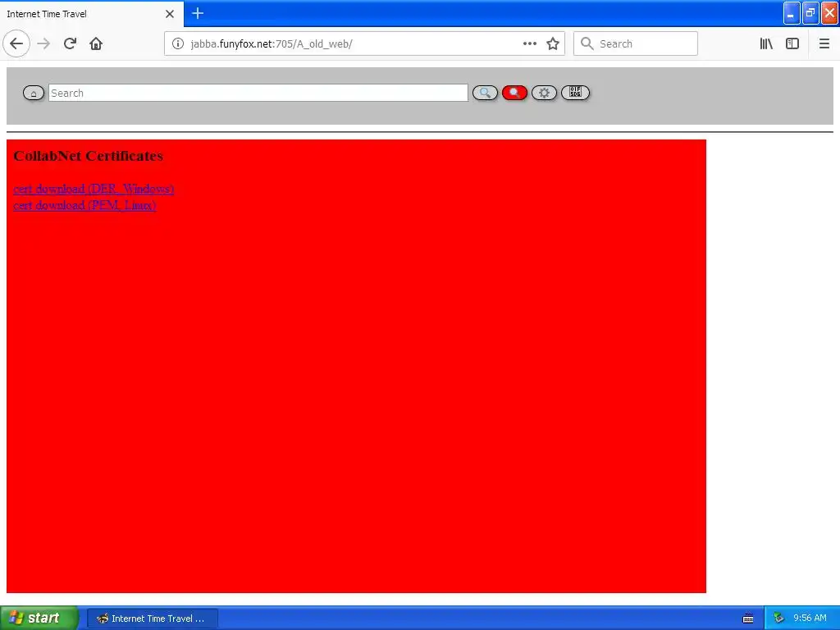Viewport: 840px width, 630px height.
Task: Run search with gray magnifier button
Action: (485, 94)
